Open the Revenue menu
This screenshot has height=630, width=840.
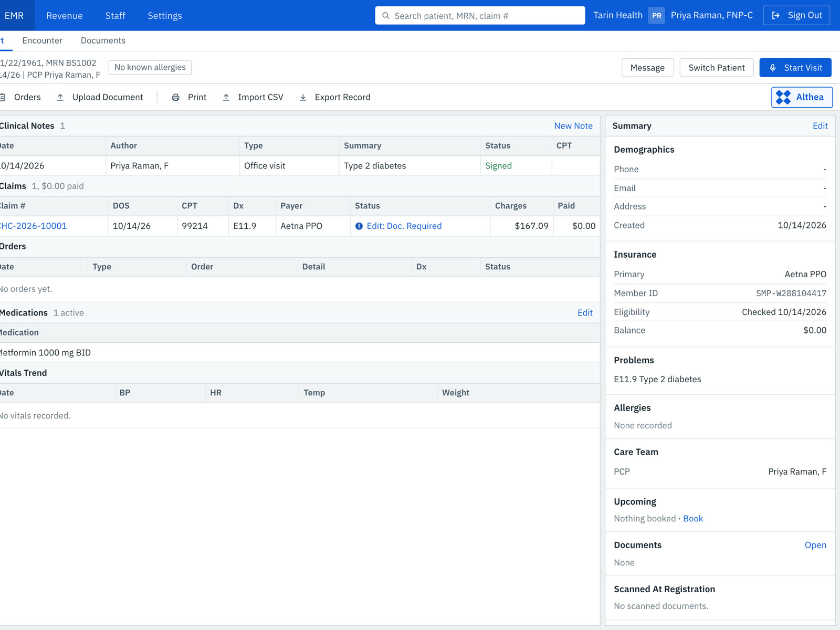[65, 16]
